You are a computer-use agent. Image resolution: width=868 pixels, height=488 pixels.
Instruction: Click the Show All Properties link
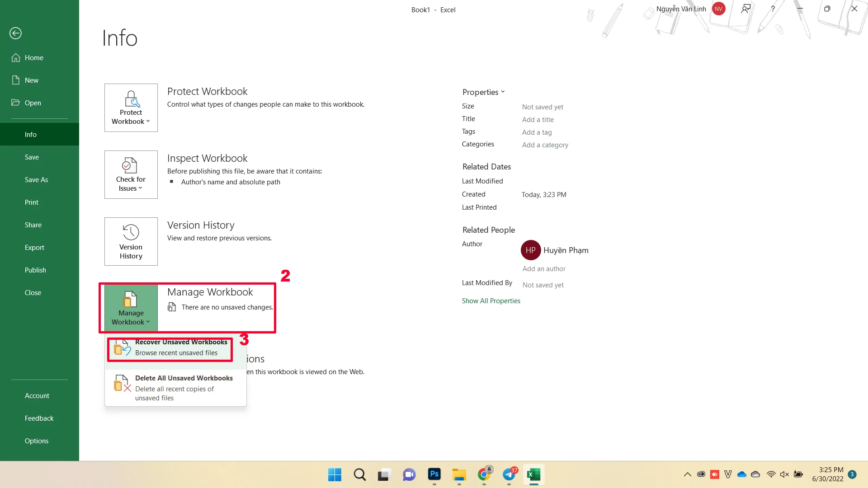point(491,301)
